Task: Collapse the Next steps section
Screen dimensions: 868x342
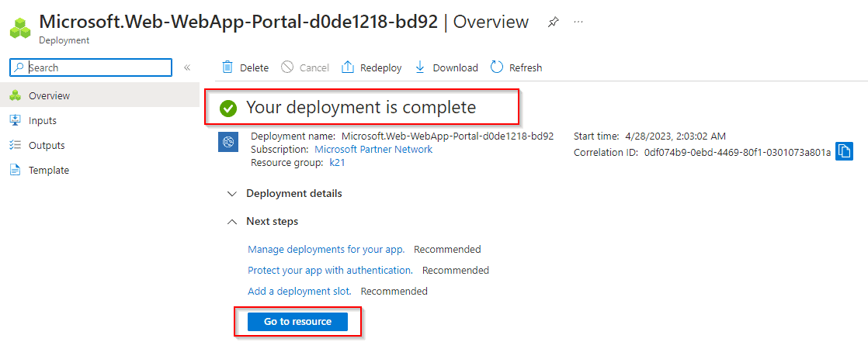Action: 231,221
